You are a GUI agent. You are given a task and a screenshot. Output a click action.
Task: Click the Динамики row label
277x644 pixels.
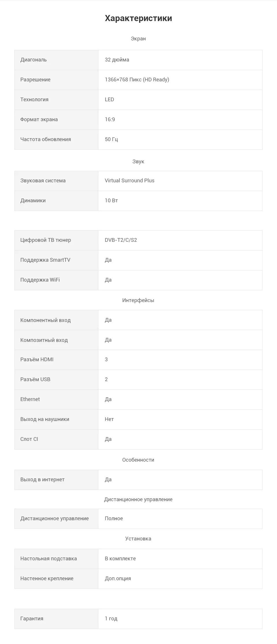(33, 201)
